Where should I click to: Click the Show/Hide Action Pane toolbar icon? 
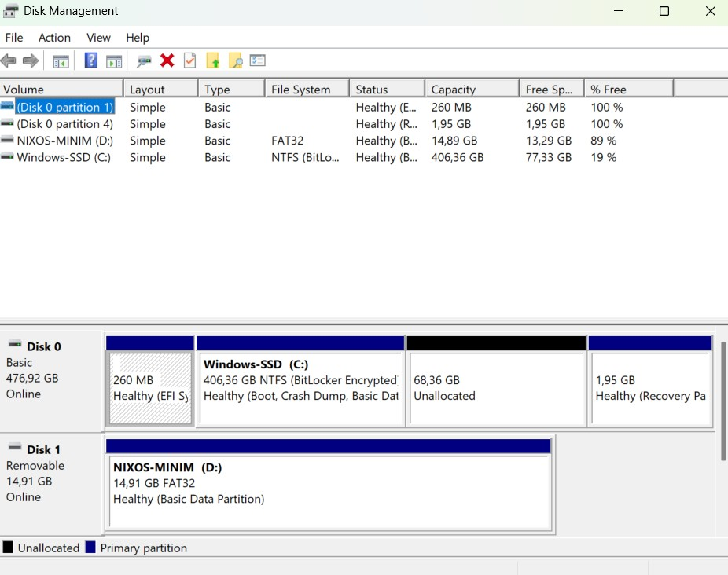coord(114,60)
